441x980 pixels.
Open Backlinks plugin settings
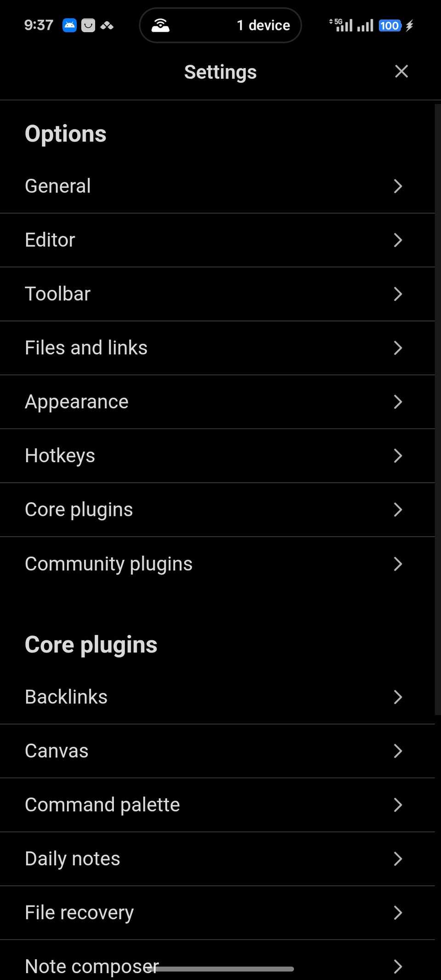66,697
